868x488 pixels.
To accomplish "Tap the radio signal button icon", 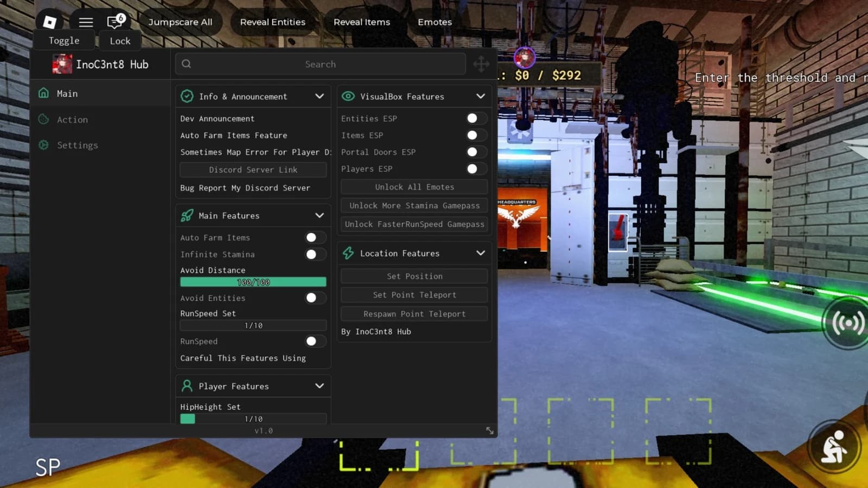I will [x=847, y=323].
